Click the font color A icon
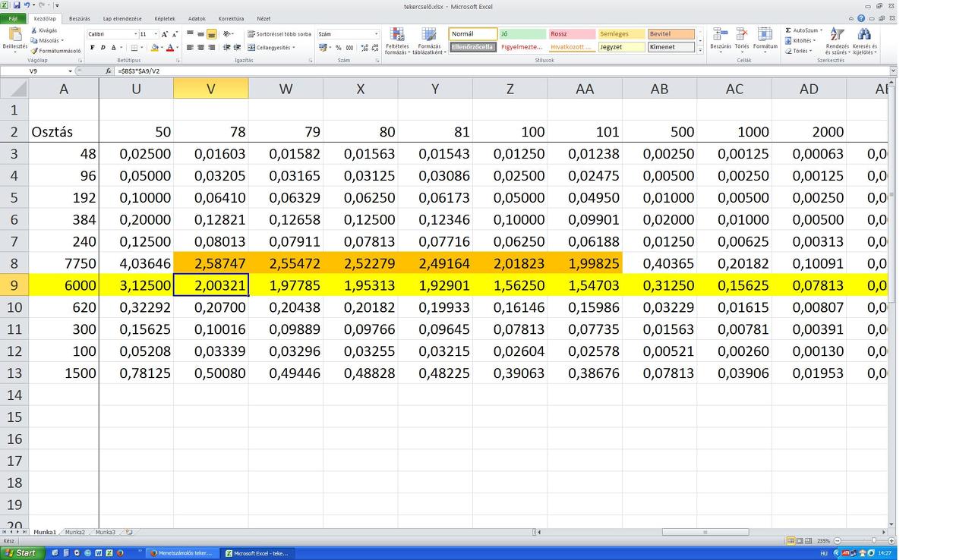The height and width of the screenshot is (560, 972). (x=170, y=47)
